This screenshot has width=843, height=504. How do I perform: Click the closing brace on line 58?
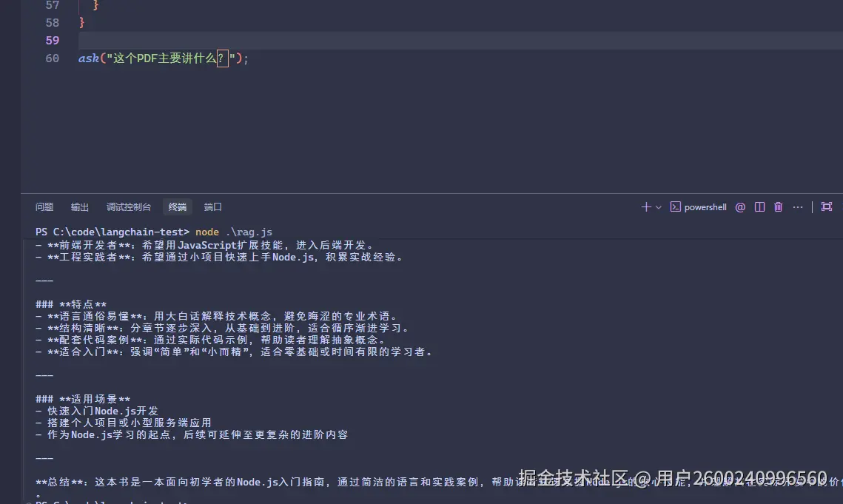pos(81,23)
